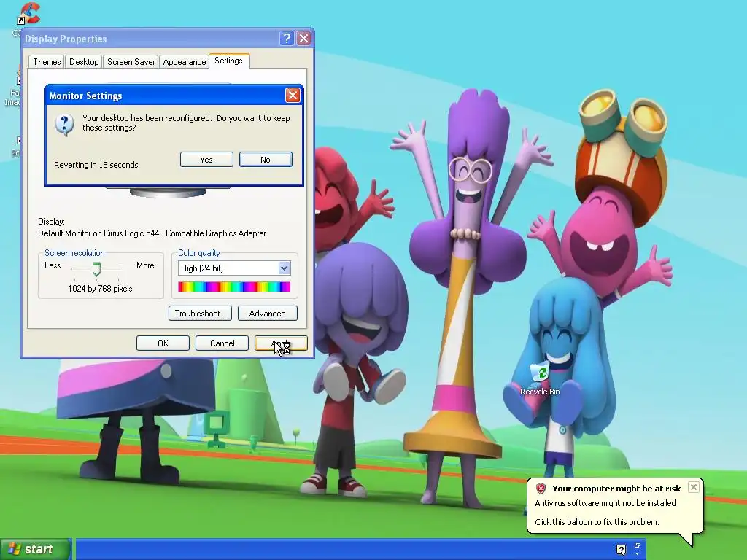Click the Troubleshoot... button

[x=200, y=314]
